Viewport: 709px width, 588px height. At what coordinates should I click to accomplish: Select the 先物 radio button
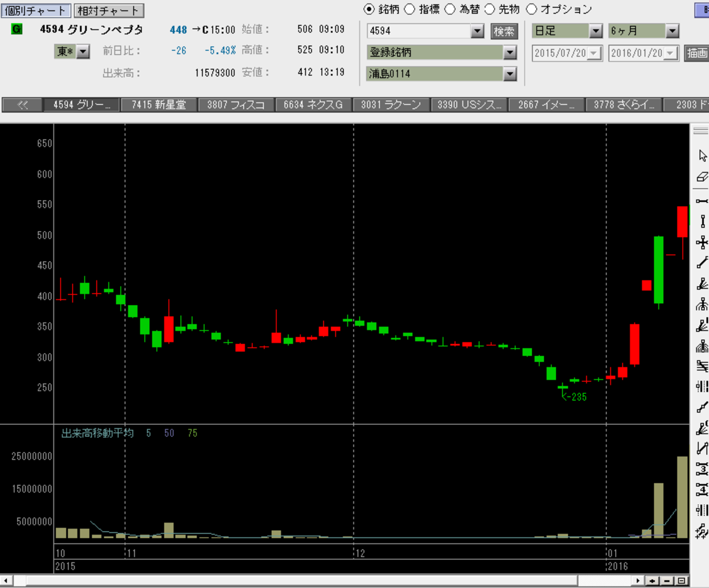coord(490,9)
